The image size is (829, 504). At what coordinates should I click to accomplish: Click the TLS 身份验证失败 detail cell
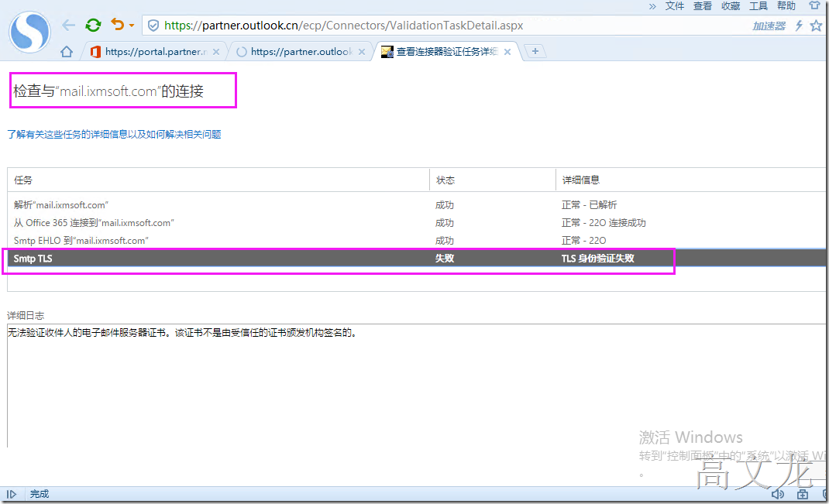(x=598, y=259)
